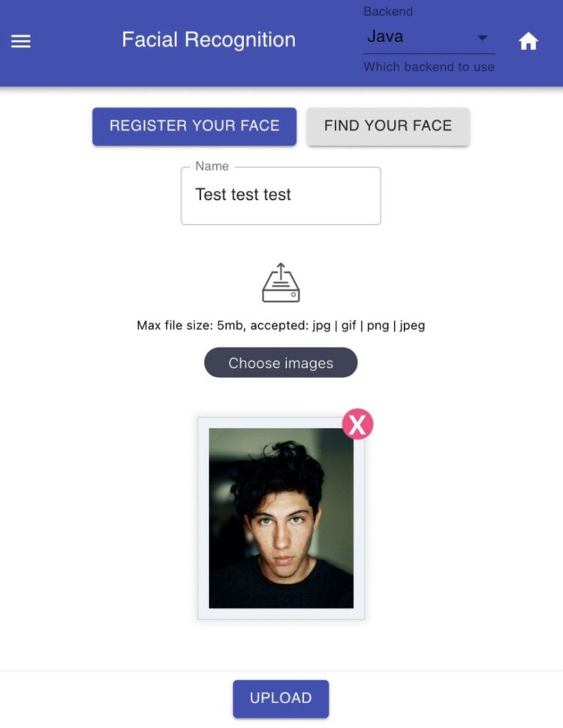
Task: Click the Facial Recognition title
Action: pyautogui.click(x=209, y=40)
